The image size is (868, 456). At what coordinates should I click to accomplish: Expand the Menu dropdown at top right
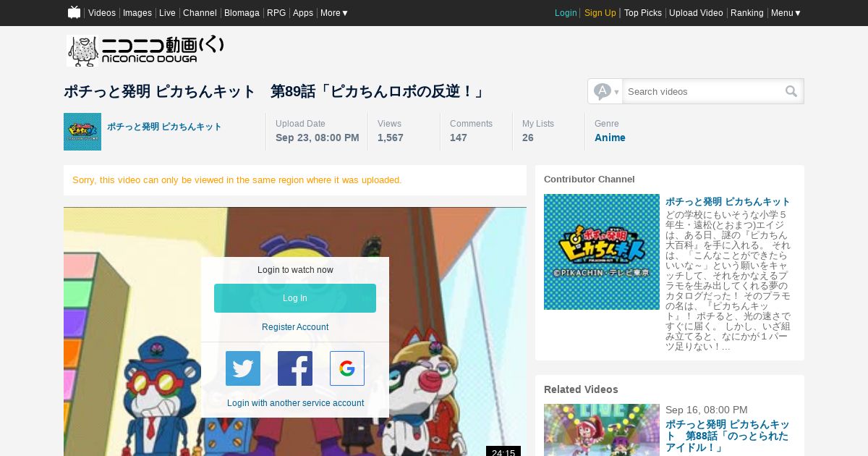(786, 13)
